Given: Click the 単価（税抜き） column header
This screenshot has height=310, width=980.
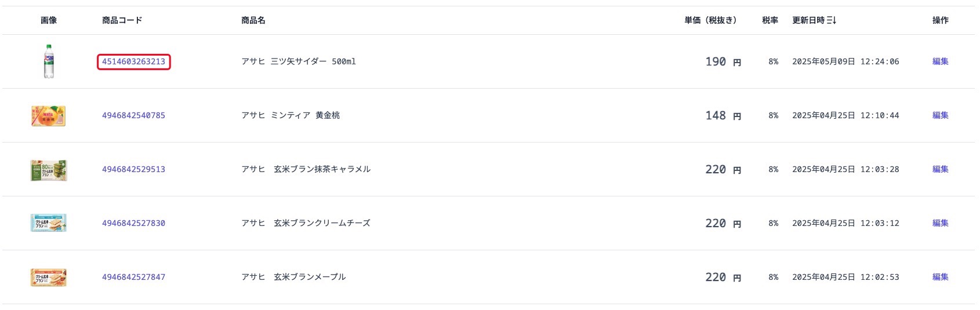Looking at the screenshot, I should pyautogui.click(x=710, y=20).
